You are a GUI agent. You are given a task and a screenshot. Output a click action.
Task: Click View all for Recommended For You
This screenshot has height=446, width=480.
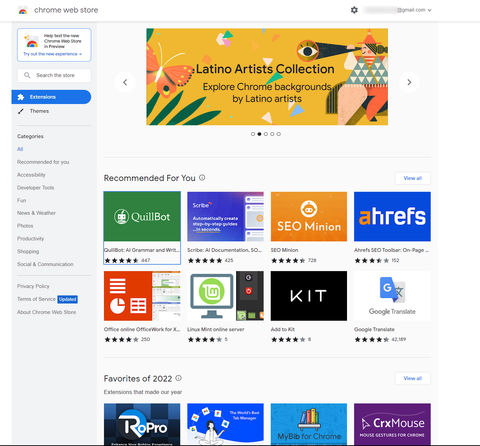(413, 178)
